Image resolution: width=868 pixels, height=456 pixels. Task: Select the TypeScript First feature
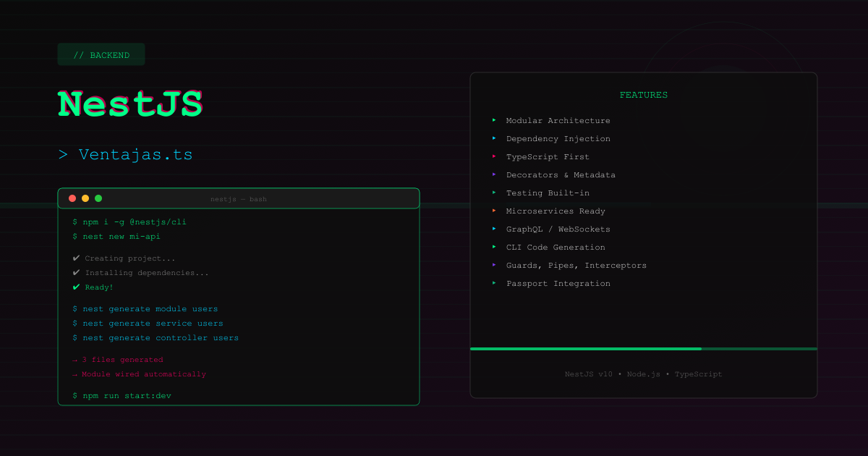[x=548, y=157]
